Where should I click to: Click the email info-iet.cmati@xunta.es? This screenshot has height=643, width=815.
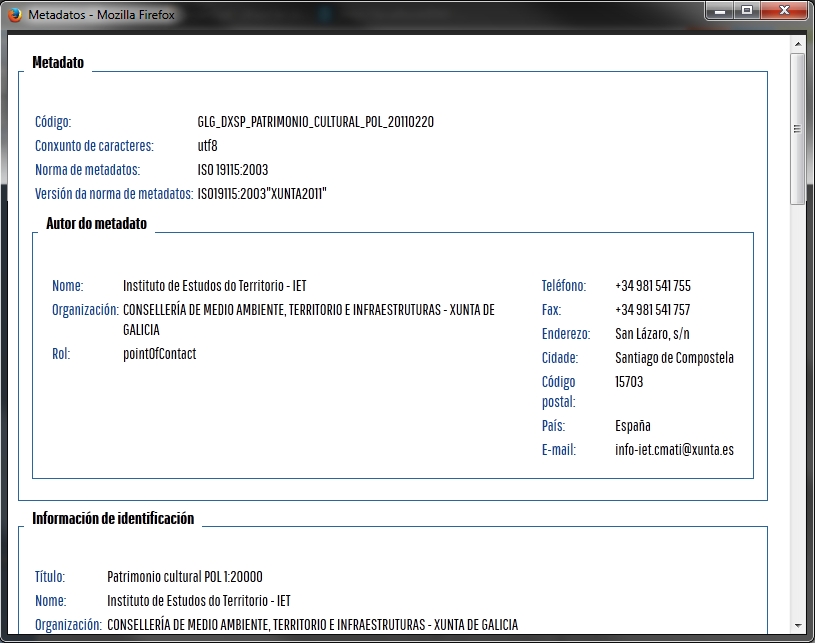click(x=674, y=449)
